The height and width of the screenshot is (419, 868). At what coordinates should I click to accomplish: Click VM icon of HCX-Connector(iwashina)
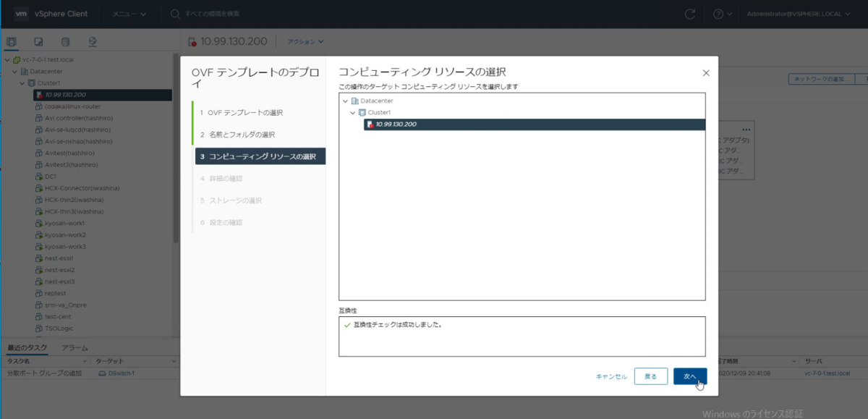tap(39, 188)
